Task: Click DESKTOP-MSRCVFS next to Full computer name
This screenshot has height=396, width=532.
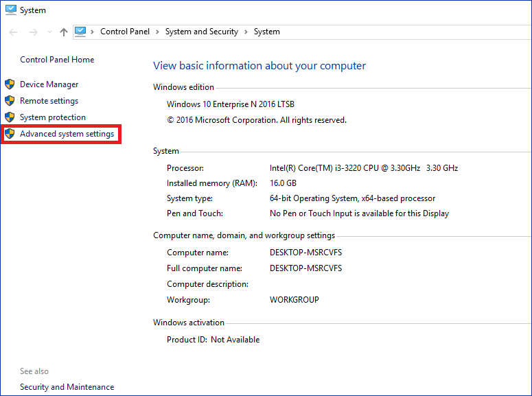Action: pyautogui.click(x=305, y=268)
